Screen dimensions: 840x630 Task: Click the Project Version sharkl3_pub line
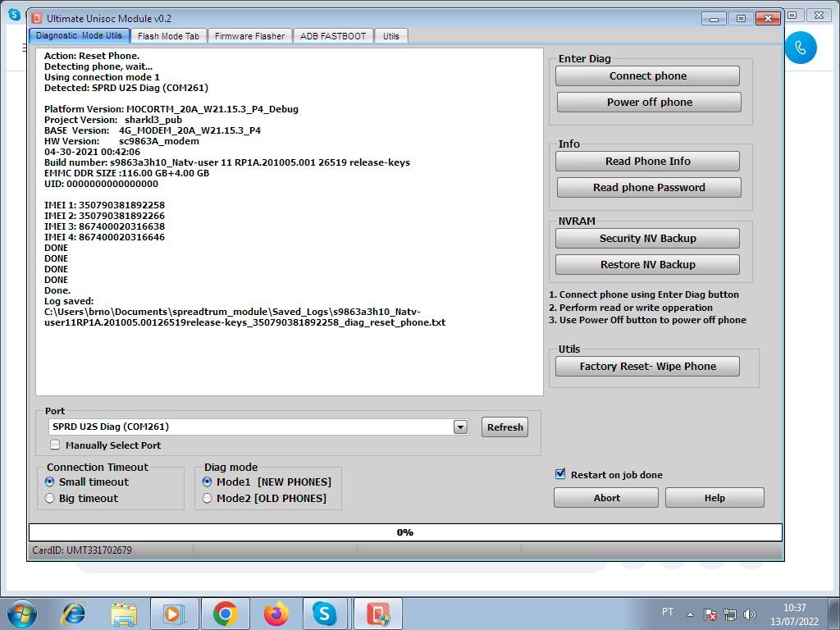point(113,120)
